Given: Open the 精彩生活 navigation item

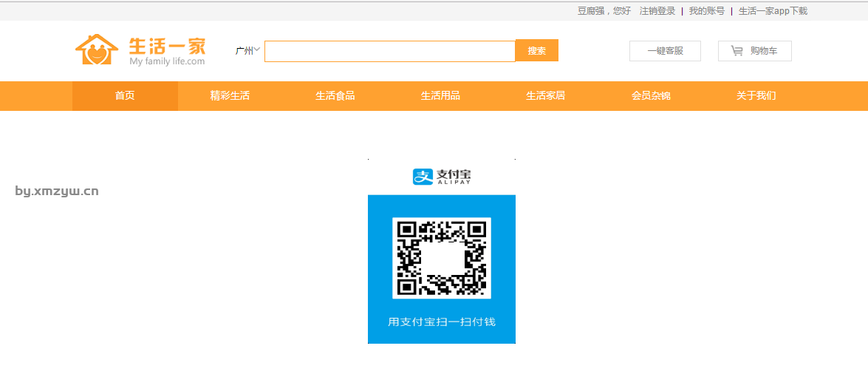Looking at the screenshot, I should [230, 96].
